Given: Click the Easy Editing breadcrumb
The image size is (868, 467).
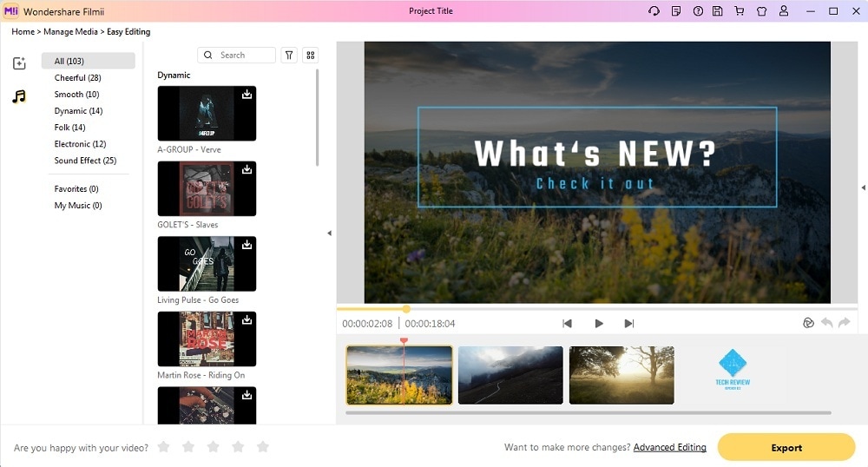Looking at the screenshot, I should pyautogui.click(x=128, y=31).
